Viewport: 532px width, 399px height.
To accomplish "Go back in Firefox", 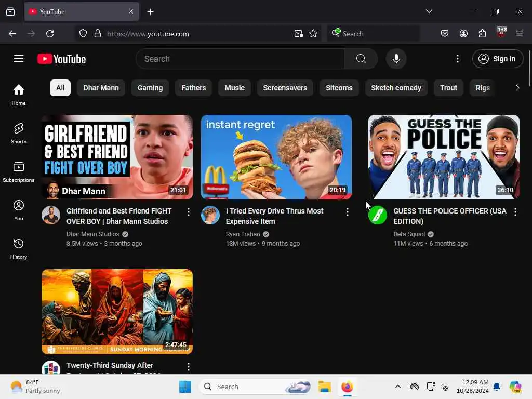I will click(x=12, y=34).
